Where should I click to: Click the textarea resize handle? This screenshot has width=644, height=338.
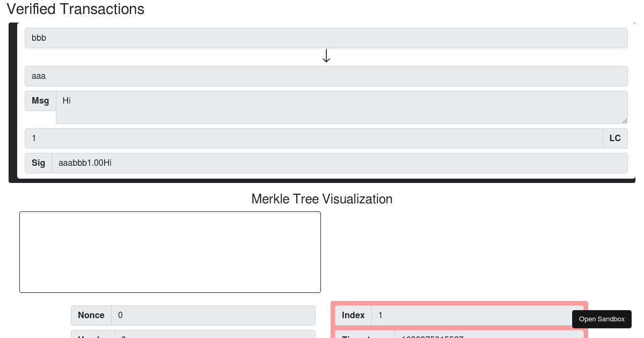coord(625,121)
